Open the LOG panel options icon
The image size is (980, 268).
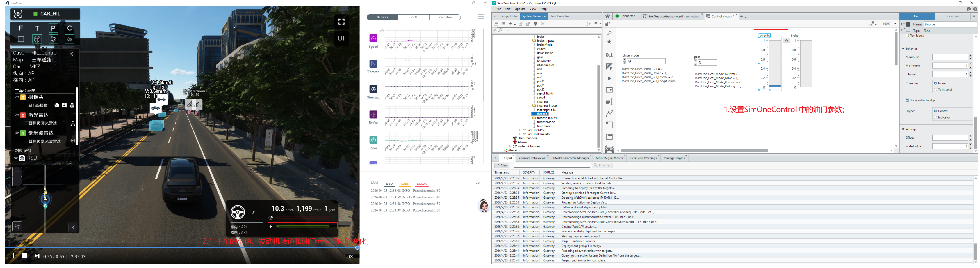point(478,182)
